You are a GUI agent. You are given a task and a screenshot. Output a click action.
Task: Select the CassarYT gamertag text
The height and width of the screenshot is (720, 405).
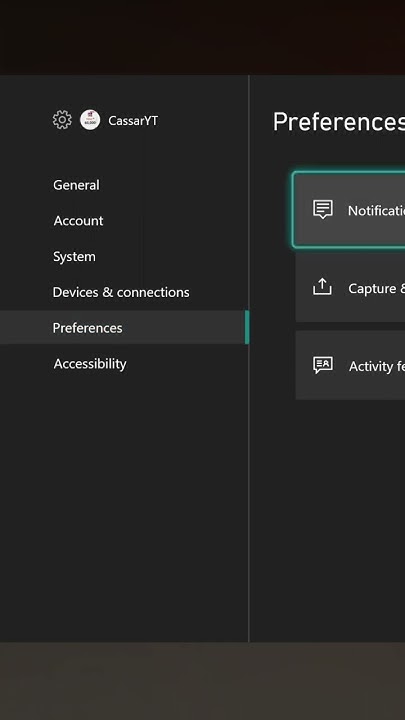133,121
